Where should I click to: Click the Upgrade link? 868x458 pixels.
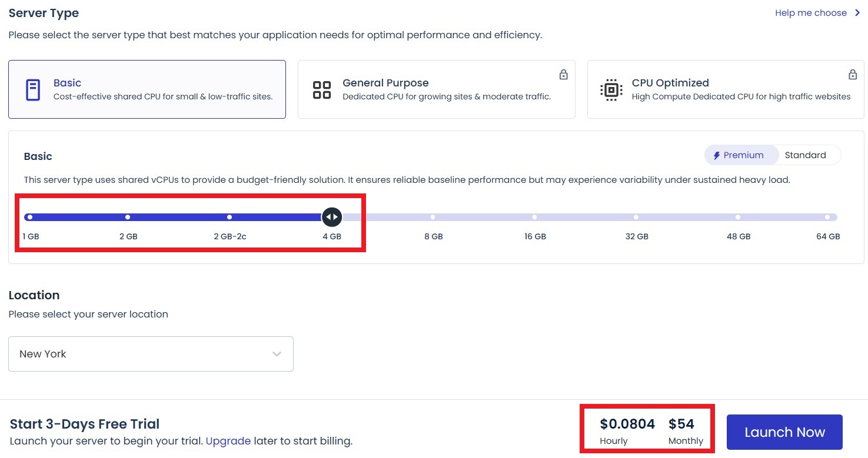tap(228, 441)
